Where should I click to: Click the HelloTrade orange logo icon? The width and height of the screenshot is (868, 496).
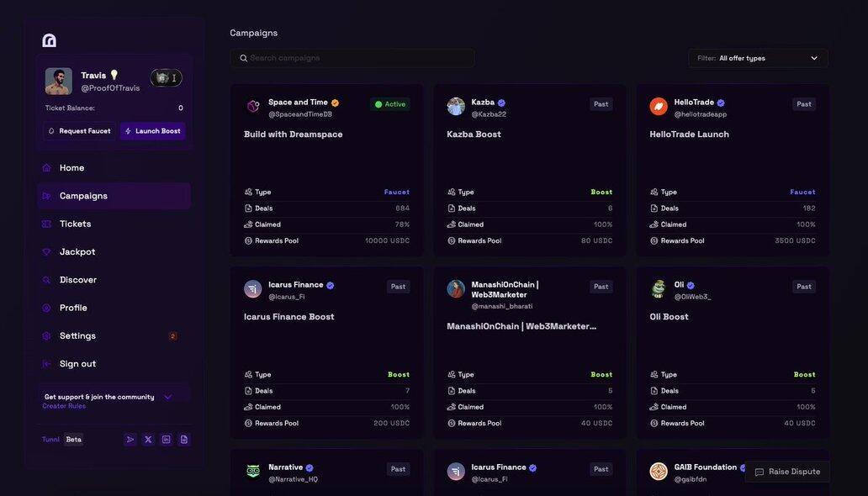659,107
